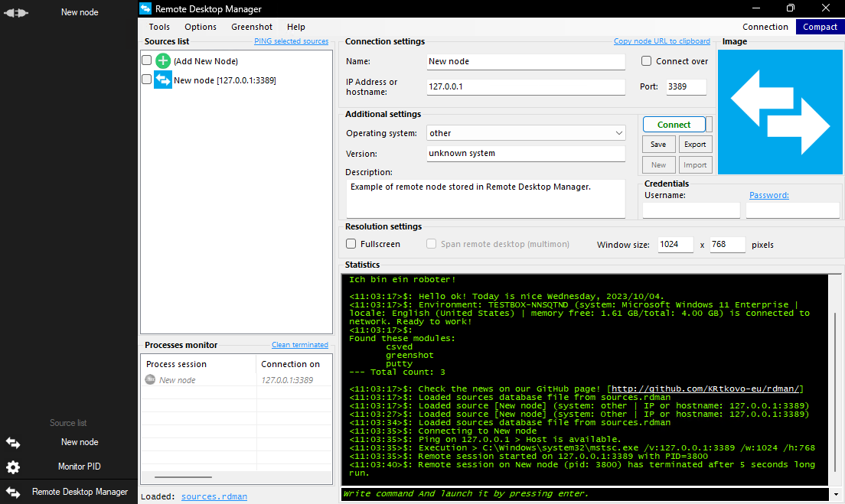Click the Export button
This screenshot has width=845, height=504.
(695, 145)
